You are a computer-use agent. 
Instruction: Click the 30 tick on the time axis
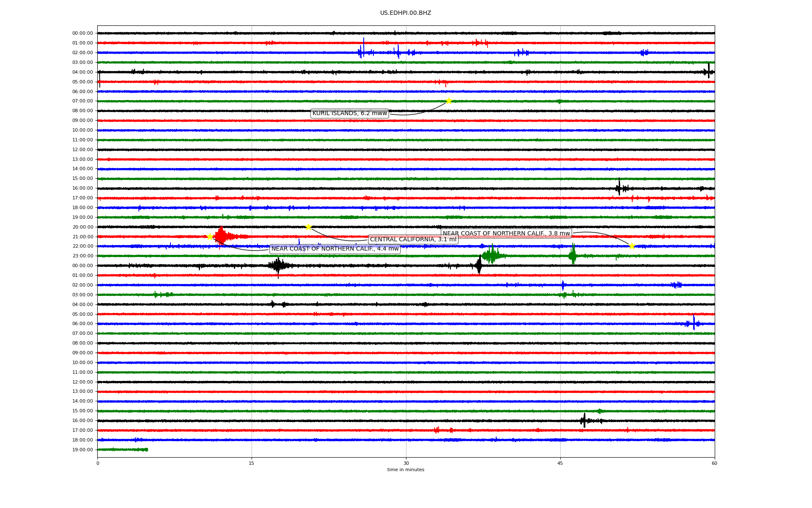coord(406,463)
